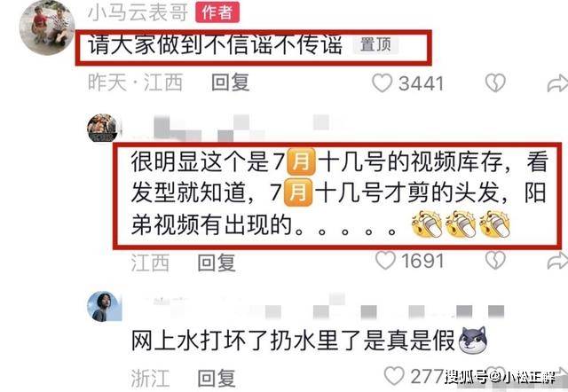The height and width of the screenshot is (392, 568).
Task: Dislike the pinned author comment
Action: (x=495, y=82)
